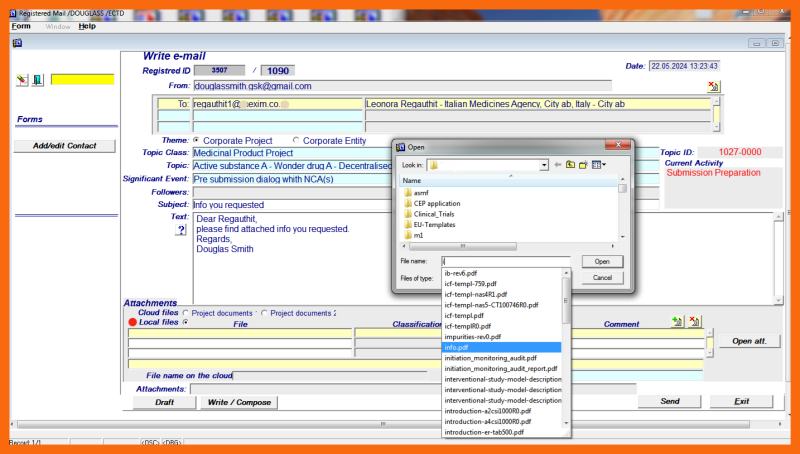The image size is (800, 454).
Task: Go up one folder level in Open dialog
Action: (x=570, y=165)
